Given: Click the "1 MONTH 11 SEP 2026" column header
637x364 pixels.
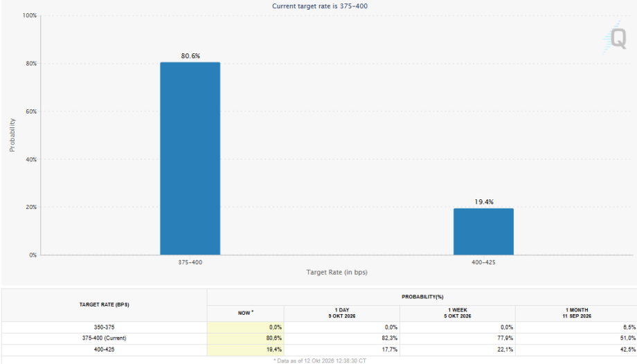Looking at the screenshot, I should (x=577, y=313).
